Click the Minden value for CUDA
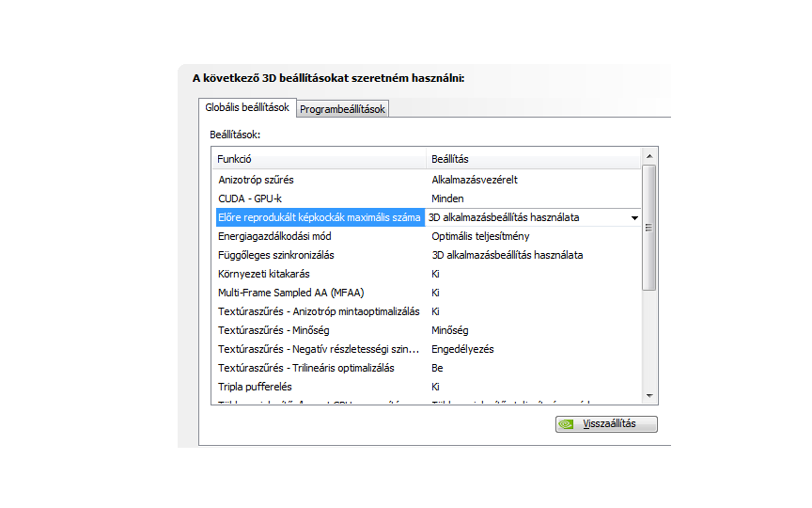Image resolution: width=812 pixels, height=508 pixels. pos(447,198)
